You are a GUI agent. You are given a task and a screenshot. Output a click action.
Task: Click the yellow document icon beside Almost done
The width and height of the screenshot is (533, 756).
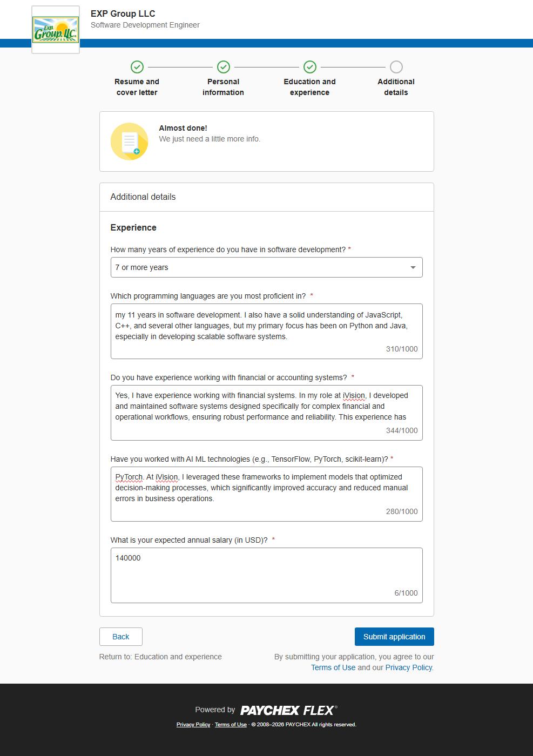coord(130,141)
